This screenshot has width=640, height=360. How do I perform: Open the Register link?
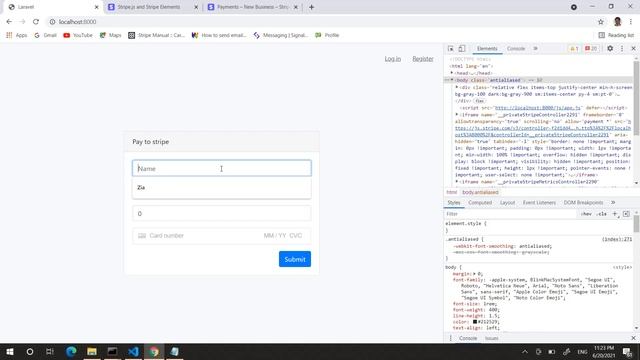(423, 59)
